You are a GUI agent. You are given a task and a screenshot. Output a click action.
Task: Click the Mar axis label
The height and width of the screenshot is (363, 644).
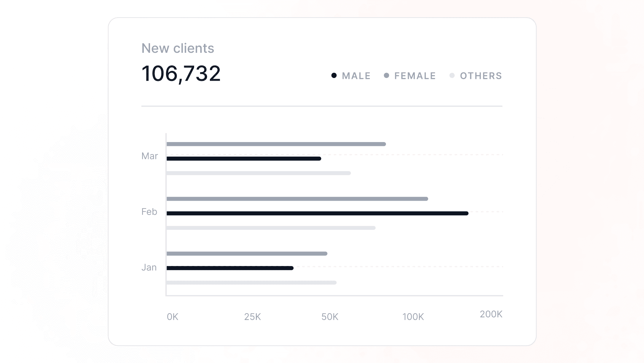coord(149,156)
